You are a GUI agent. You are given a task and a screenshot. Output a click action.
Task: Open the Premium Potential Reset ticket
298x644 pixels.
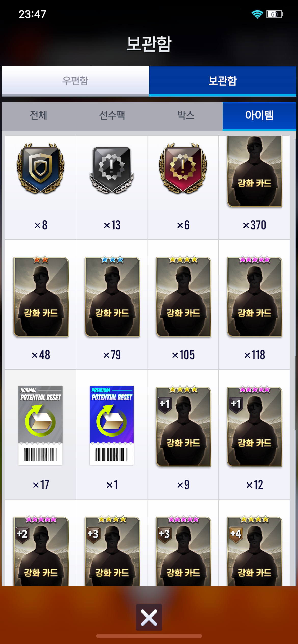click(x=112, y=434)
